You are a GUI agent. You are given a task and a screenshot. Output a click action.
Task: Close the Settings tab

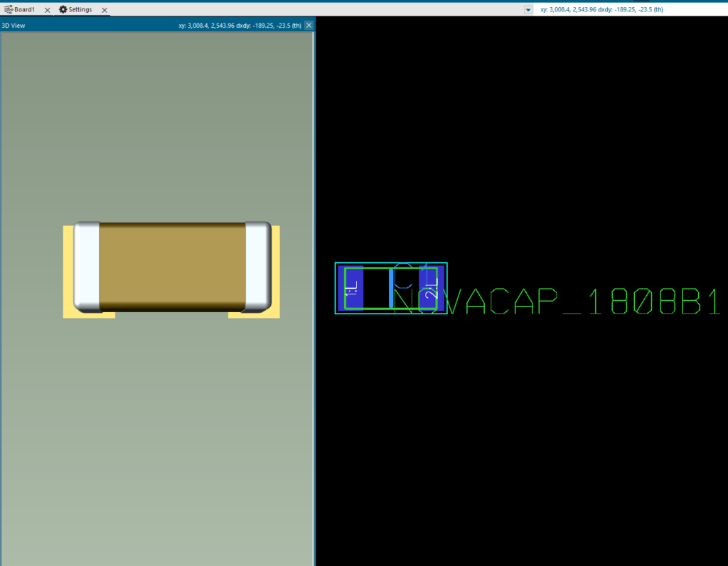click(105, 10)
